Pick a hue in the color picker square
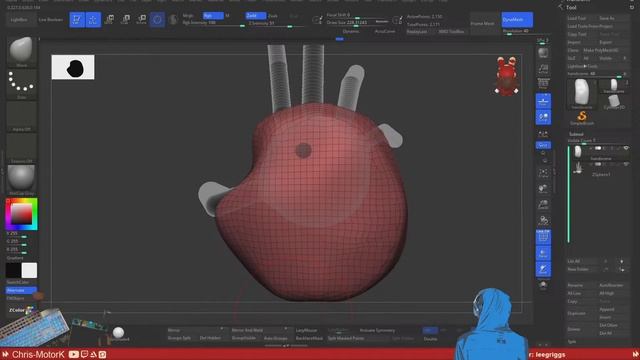Image resolution: width=640 pixels, height=360 pixels. coord(21,213)
